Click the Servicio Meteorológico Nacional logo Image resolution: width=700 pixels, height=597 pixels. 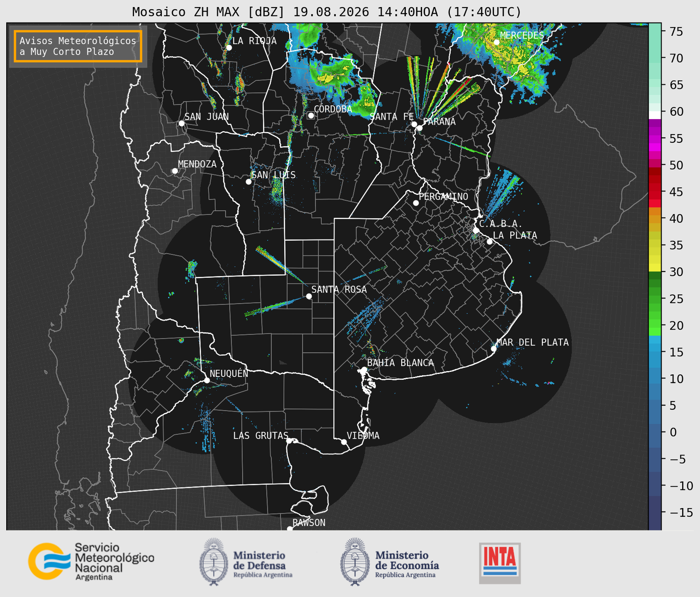[x=91, y=561]
